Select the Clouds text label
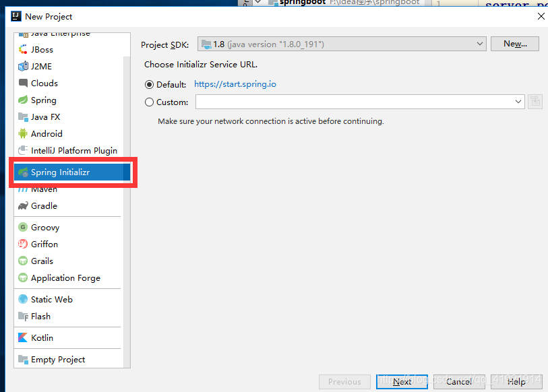This screenshot has height=392, width=548. point(44,83)
